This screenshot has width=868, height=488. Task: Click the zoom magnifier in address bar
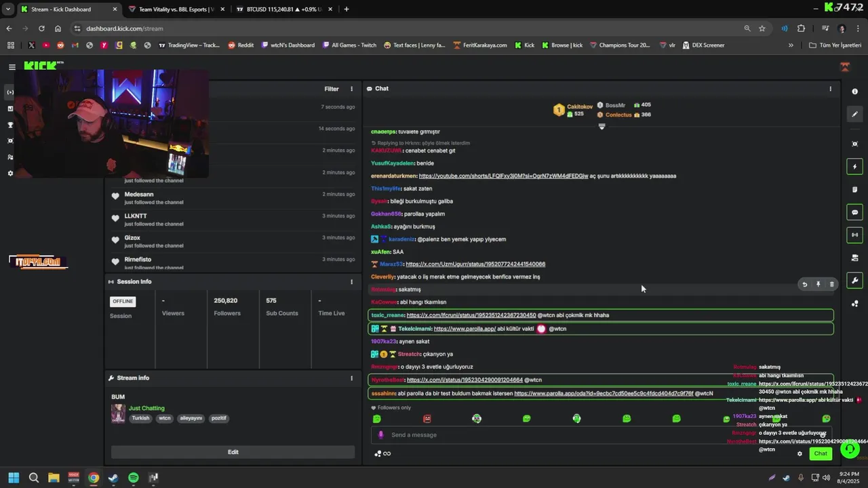click(x=747, y=28)
